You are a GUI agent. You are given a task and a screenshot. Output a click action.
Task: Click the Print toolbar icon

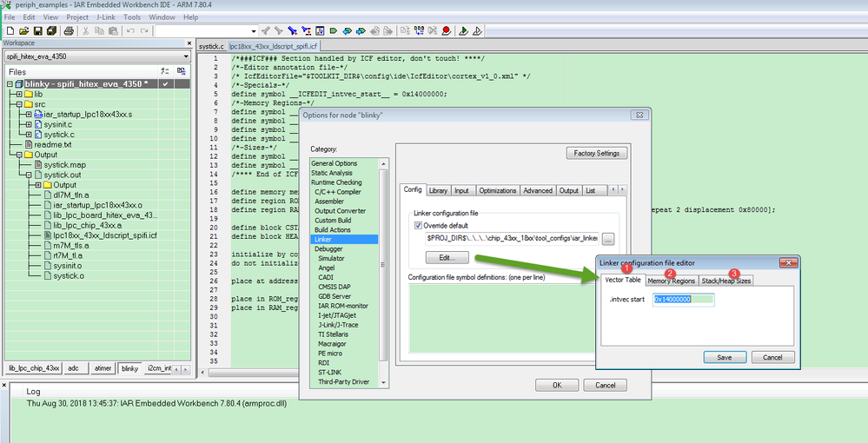pos(69,31)
